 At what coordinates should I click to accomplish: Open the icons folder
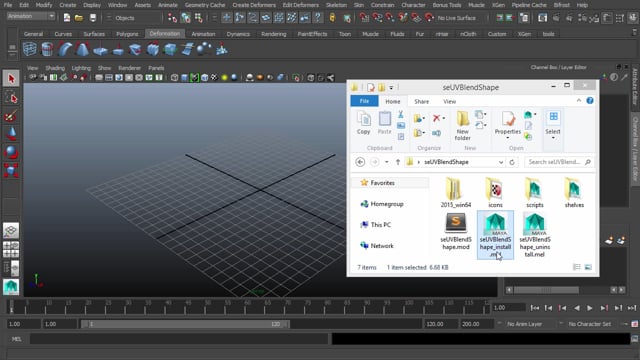(x=495, y=193)
